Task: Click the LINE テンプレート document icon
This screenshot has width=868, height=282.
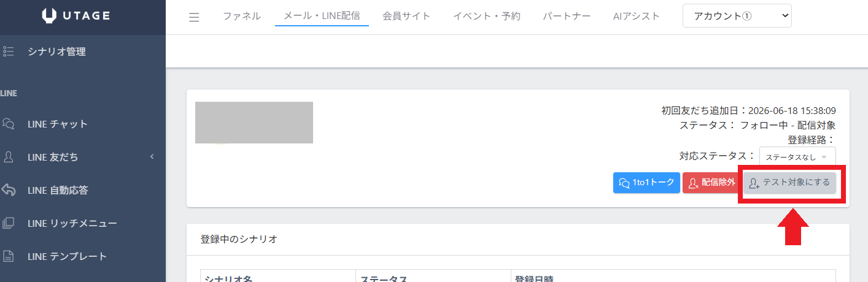Action: [x=9, y=256]
